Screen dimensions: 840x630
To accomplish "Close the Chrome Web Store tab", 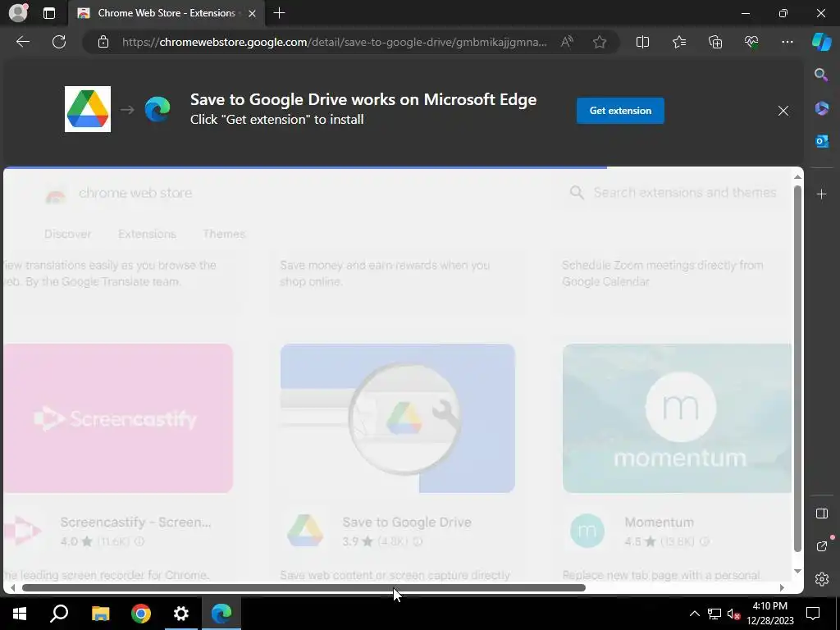I will pos(252,13).
